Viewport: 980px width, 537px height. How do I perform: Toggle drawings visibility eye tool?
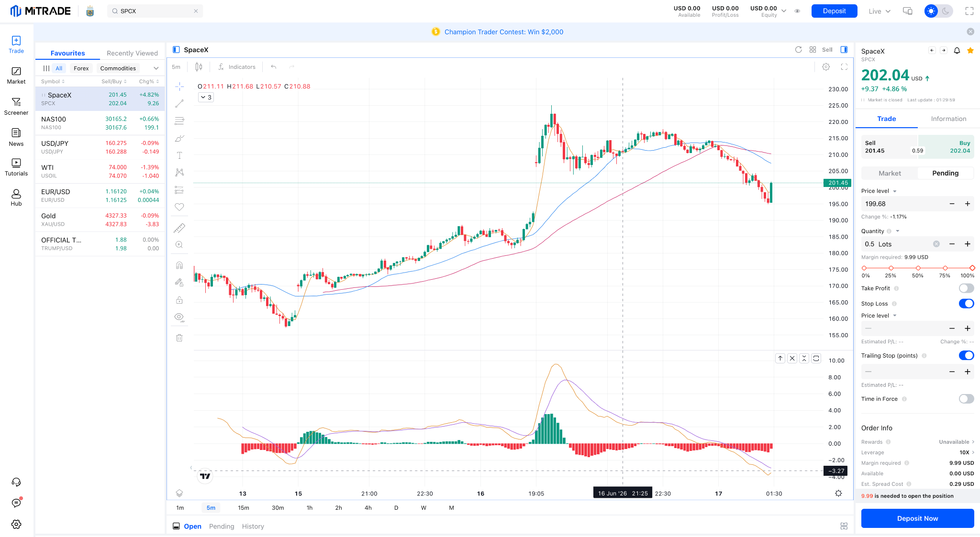pyautogui.click(x=179, y=317)
